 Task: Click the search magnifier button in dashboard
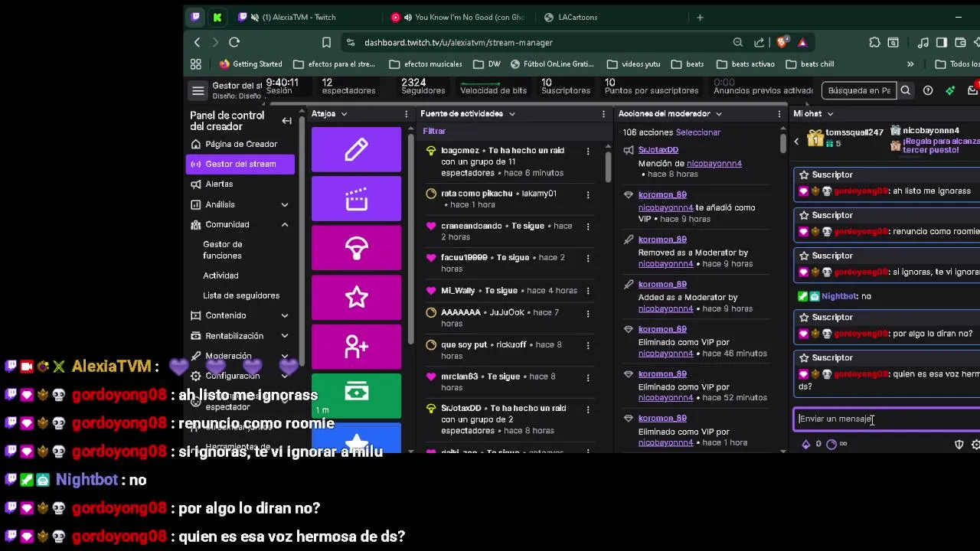tap(906, 90)
